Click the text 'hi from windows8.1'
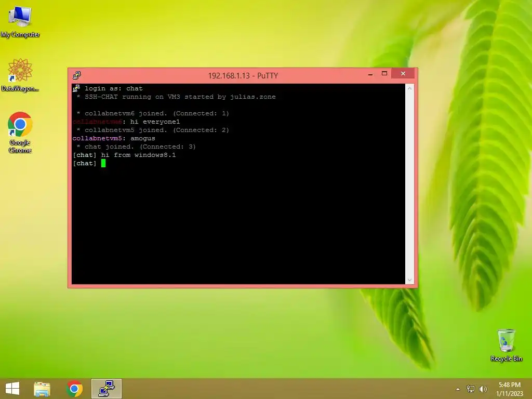 click(138, 155)
